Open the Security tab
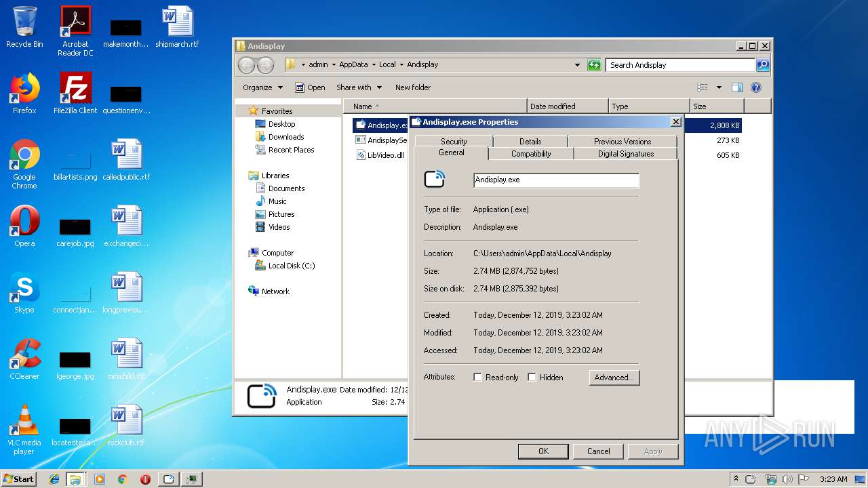Image resolution: width=868 pixels, height=488 pixels. click(x=454, y=142)
